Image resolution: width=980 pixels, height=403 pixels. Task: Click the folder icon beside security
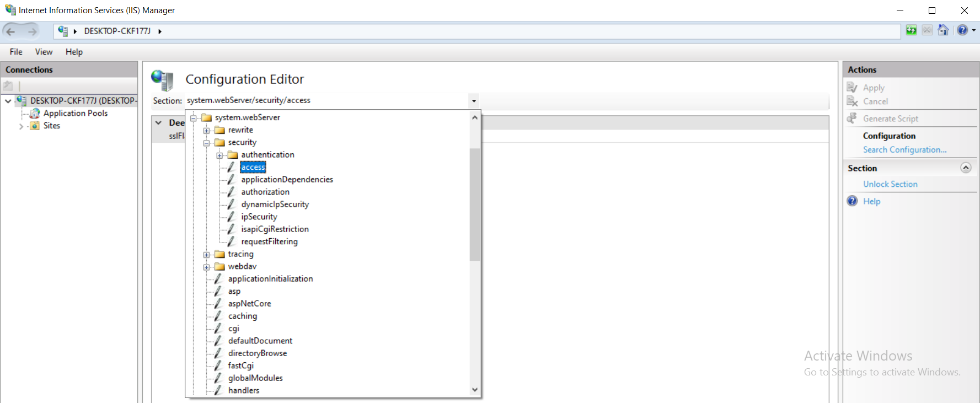coord(220,142)
